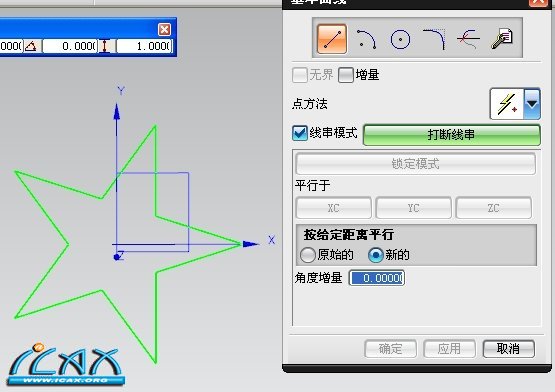
Task: Click the 打断线串 button
Action: (452, 135)
